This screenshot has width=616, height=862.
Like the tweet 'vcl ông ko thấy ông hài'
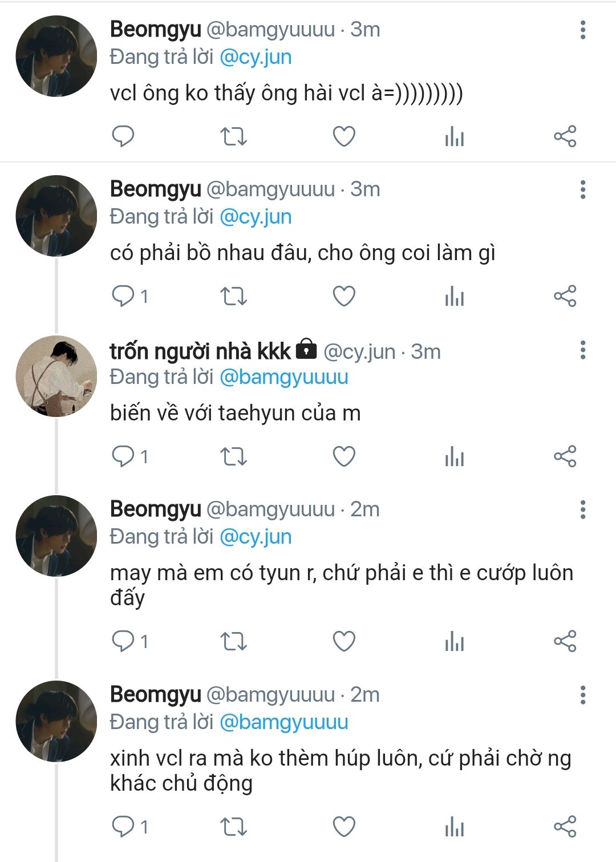pos(344,136)
